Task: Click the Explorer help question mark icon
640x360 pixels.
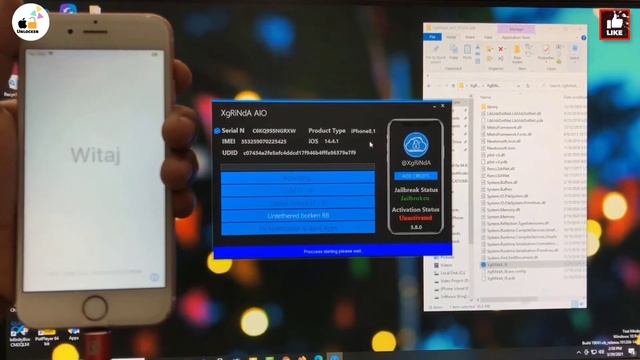Action: click(x=583, y=38)
